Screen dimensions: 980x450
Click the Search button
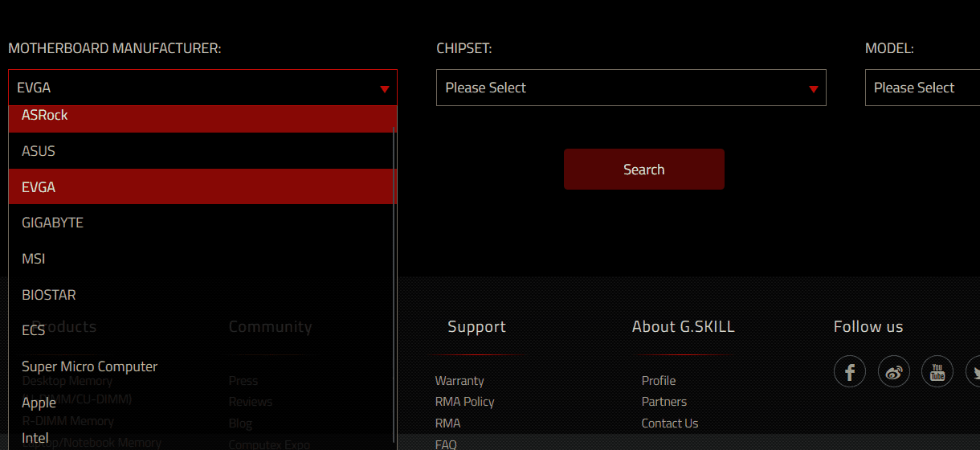(644, 170)
